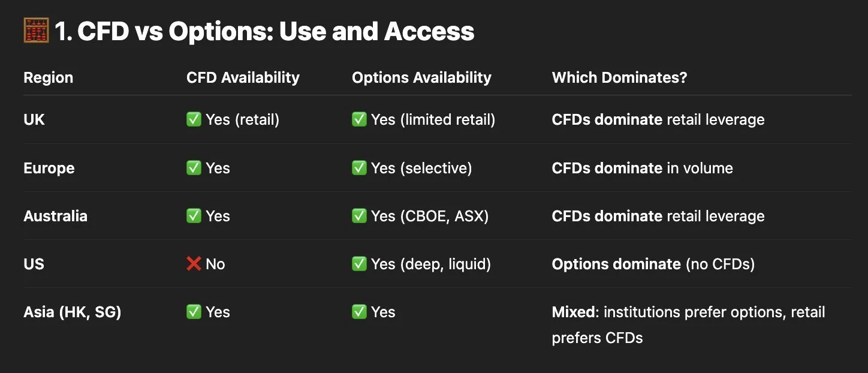868x373 pixels.
Task: Click the 'Options Availability' column header
Action: (421, 77)
